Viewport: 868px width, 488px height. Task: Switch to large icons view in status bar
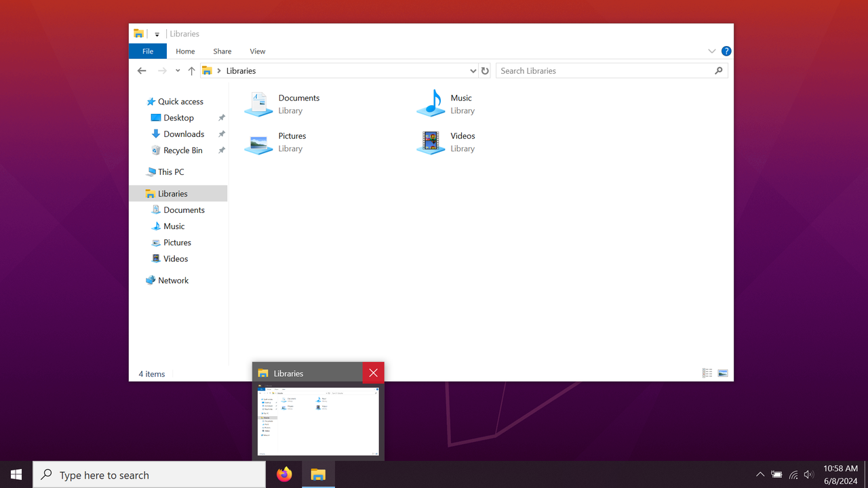(723, 373)
